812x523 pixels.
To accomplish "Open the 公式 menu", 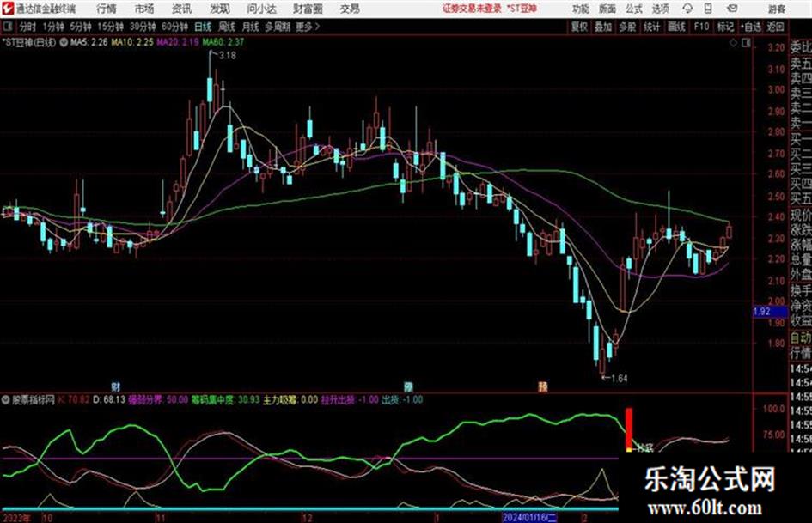I will 634,9.
